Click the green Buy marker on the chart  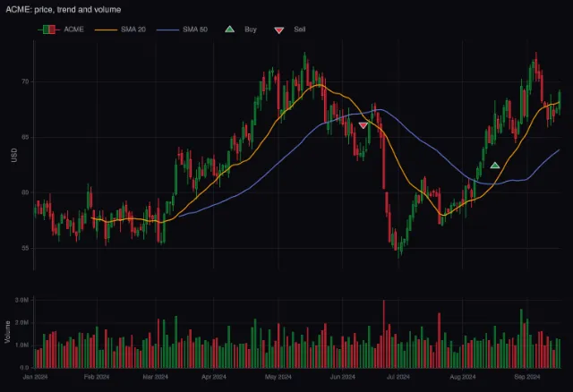click(495, 166)
